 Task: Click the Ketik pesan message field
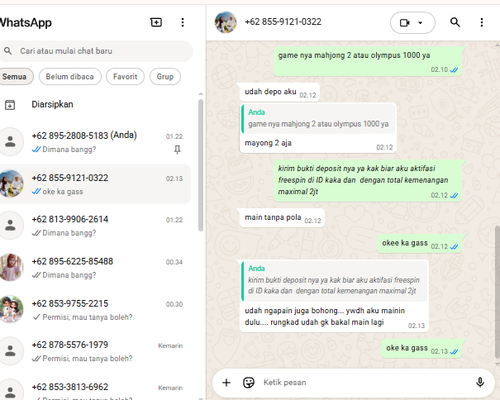365,382
